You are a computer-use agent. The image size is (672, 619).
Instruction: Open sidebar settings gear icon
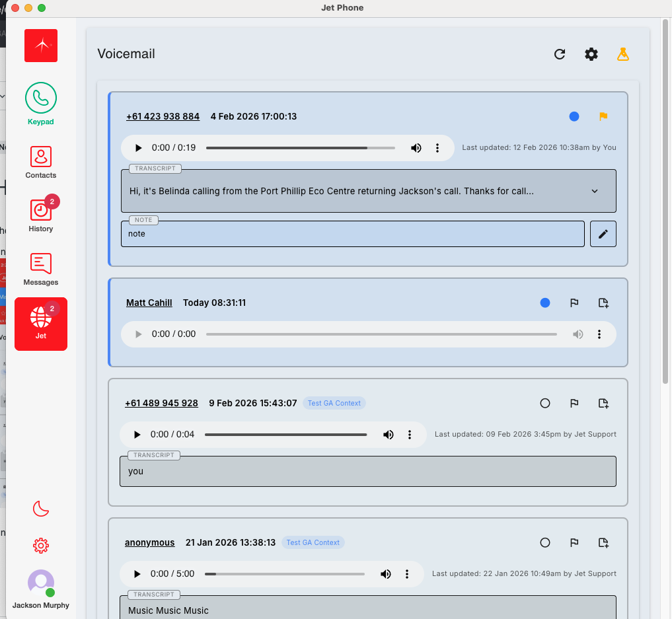tap(41, 545)
